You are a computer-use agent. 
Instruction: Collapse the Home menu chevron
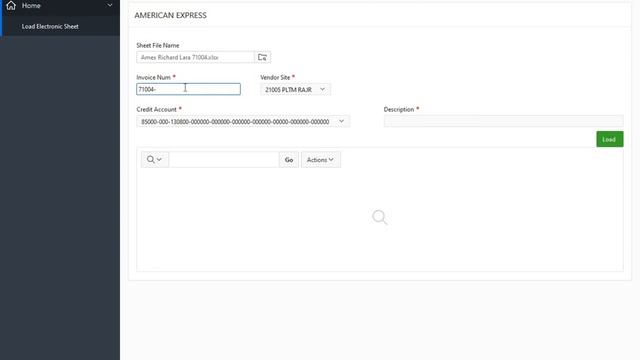(x=110, y=5)
